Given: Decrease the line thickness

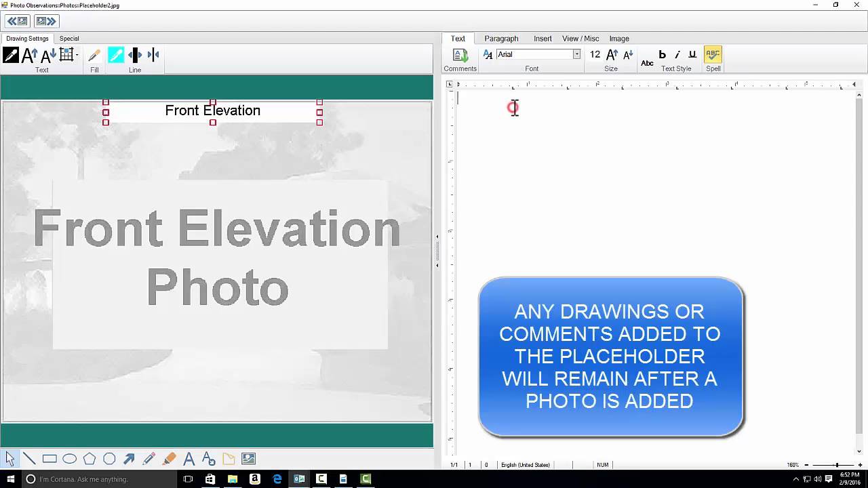Looking at the screenshot, I should coord(153,56).
